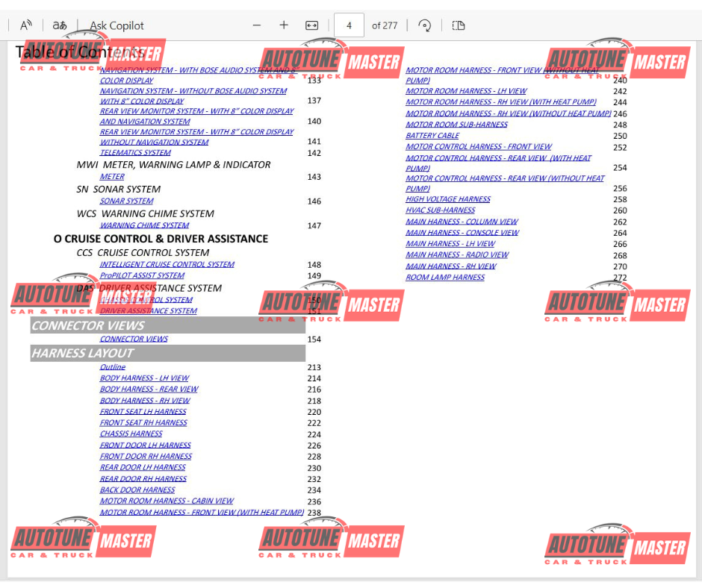Viewport: 702px width, 588px height.
Task: Click the Translate icon in toolbar
Action: tap(60, 25)
